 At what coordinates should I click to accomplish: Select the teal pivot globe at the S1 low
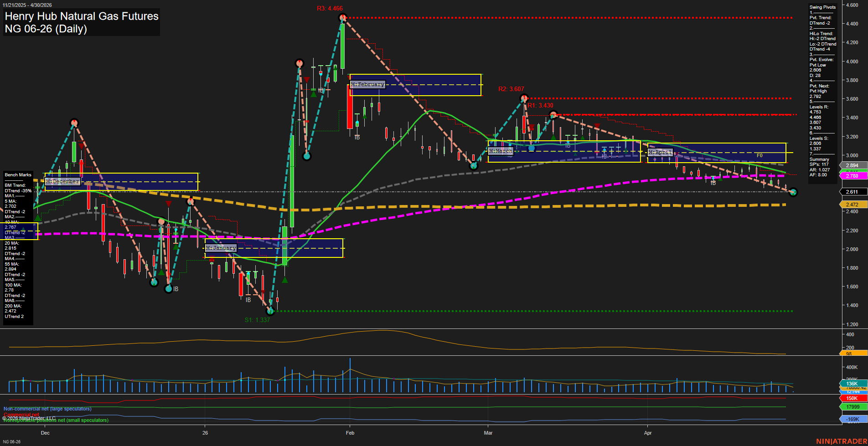click(x=270, y=311)
